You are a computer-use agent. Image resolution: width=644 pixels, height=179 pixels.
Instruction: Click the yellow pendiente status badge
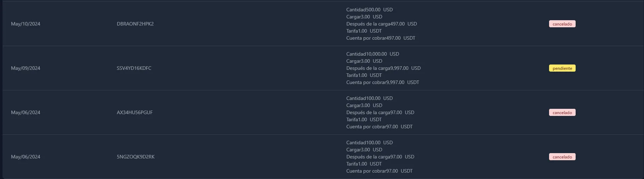pos(562,68)
